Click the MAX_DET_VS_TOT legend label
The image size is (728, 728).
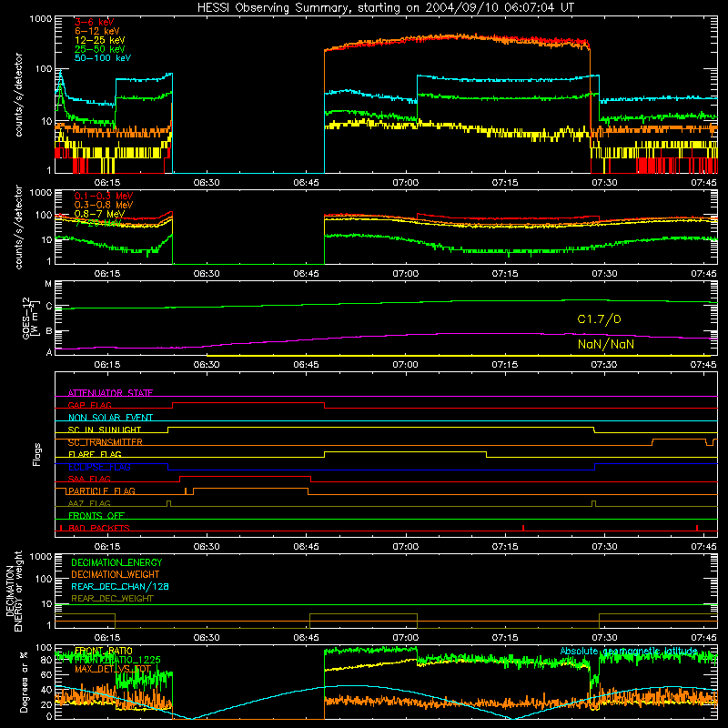pos(113,669)
